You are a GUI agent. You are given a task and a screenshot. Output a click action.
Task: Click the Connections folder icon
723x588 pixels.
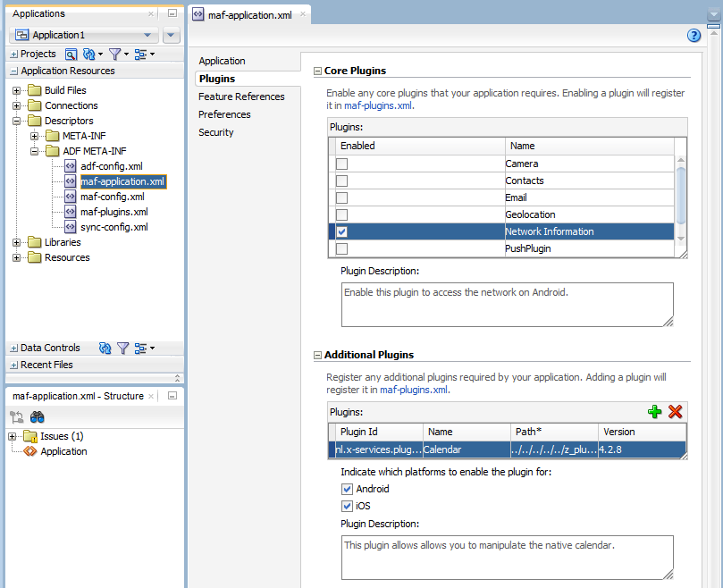[35, 105]
